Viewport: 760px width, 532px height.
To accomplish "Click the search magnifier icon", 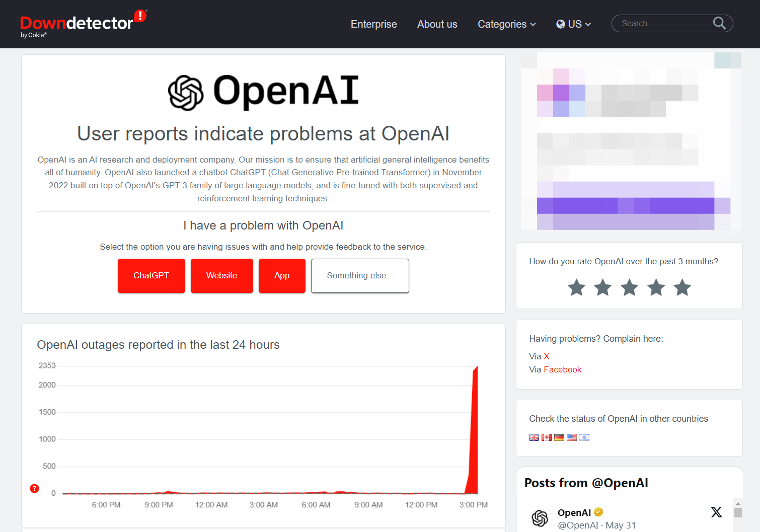I will pos(719,23).
